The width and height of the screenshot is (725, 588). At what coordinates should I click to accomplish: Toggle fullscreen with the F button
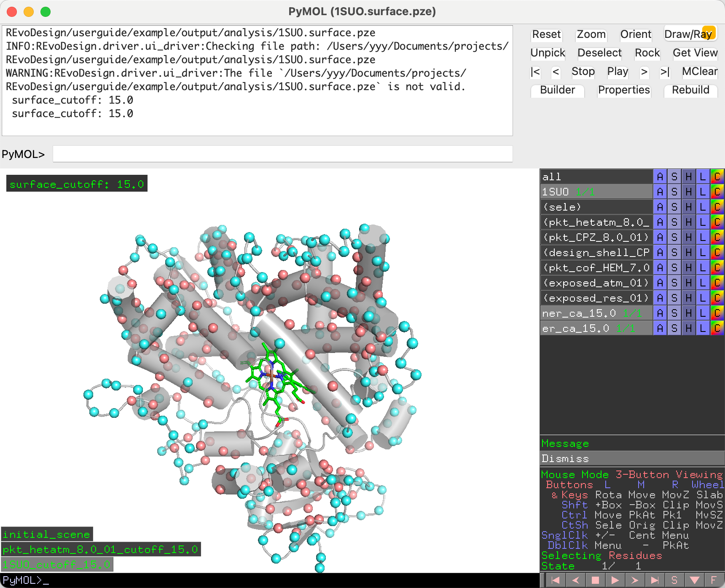pos(714,580)
